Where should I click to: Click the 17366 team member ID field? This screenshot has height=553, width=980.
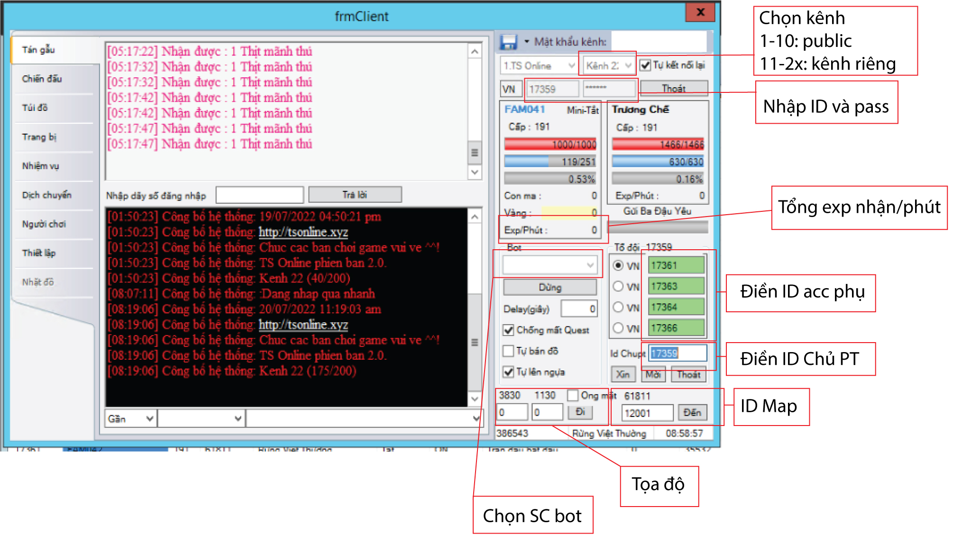pos(676,328)
